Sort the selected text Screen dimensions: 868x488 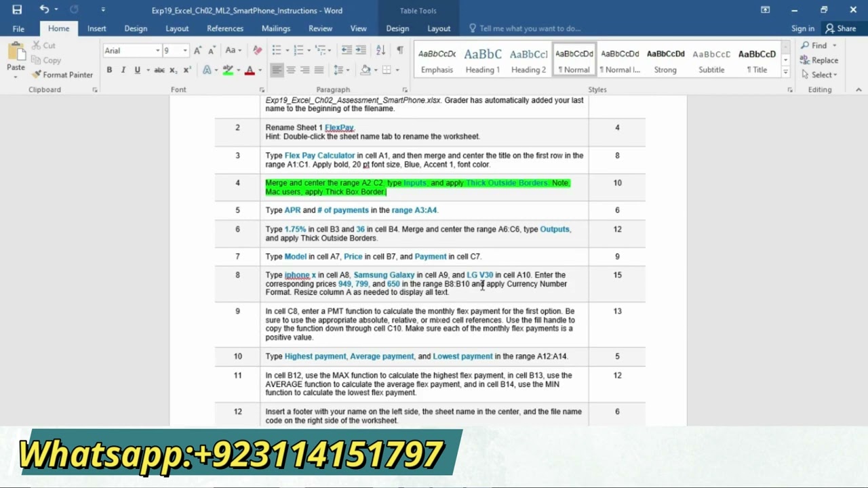380,50
